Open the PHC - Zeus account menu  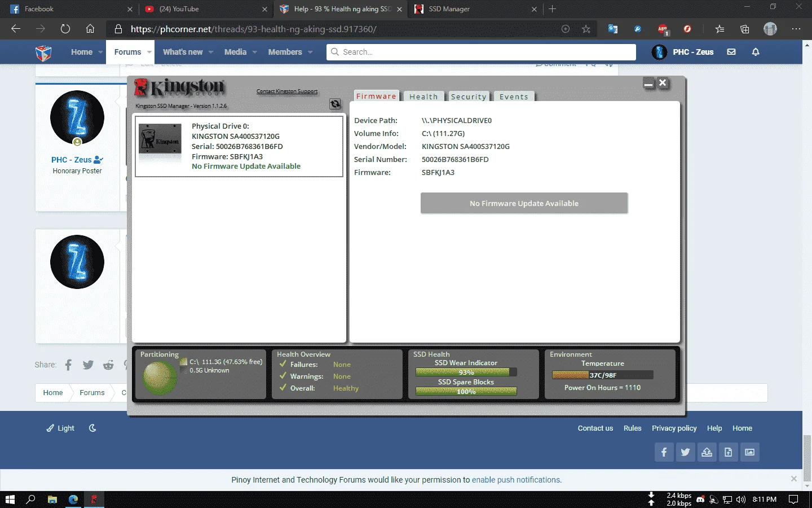pyautogui.click(x=683, y=52)
